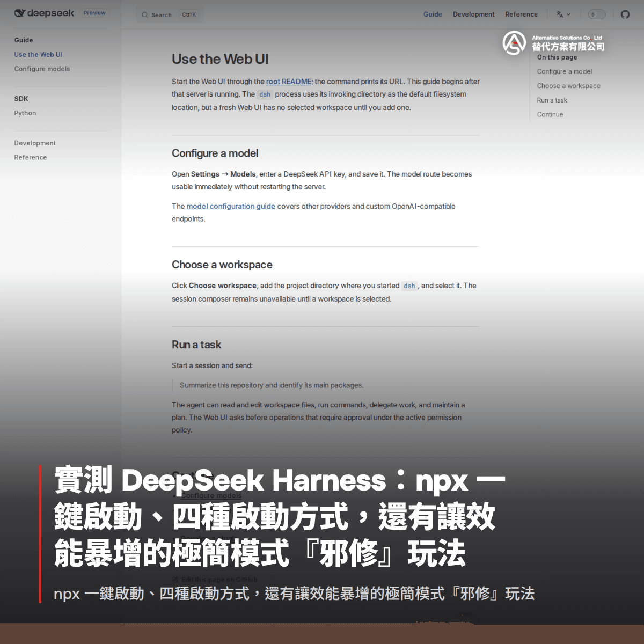Click the 'On this page' outline label
644x644 pixels.
[x=557, y=57]
